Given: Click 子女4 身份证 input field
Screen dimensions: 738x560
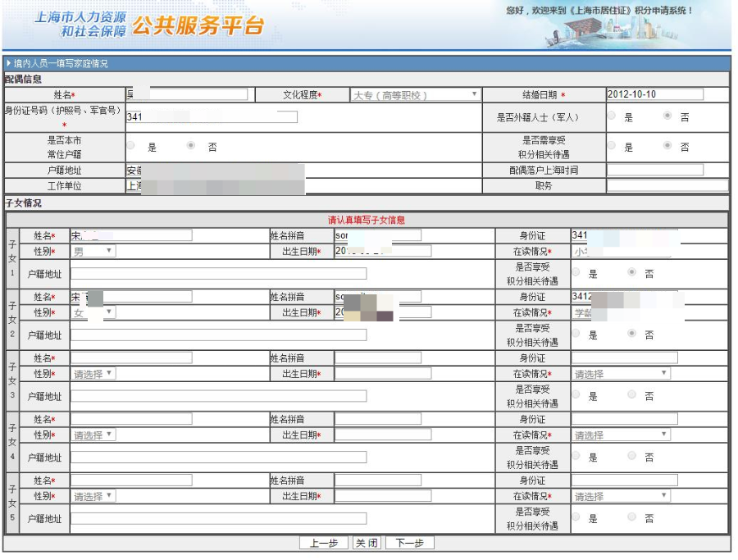Looking at the screenshot, I should 625,419.
